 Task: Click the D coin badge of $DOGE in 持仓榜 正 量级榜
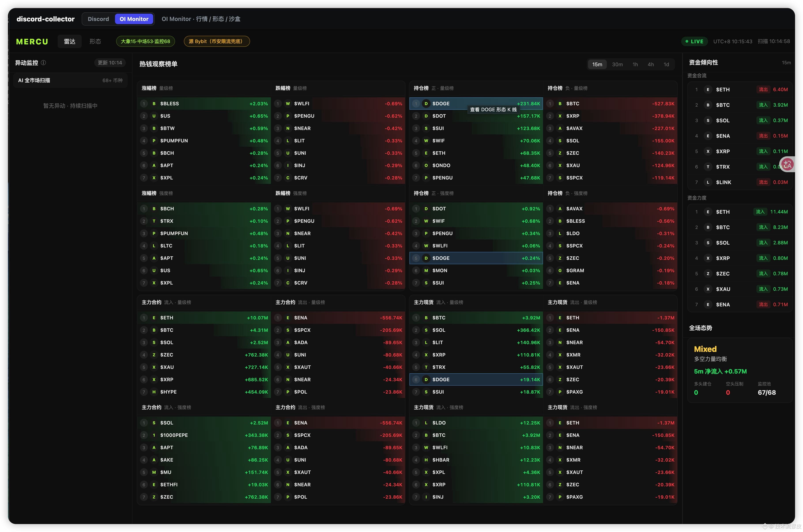426,104
